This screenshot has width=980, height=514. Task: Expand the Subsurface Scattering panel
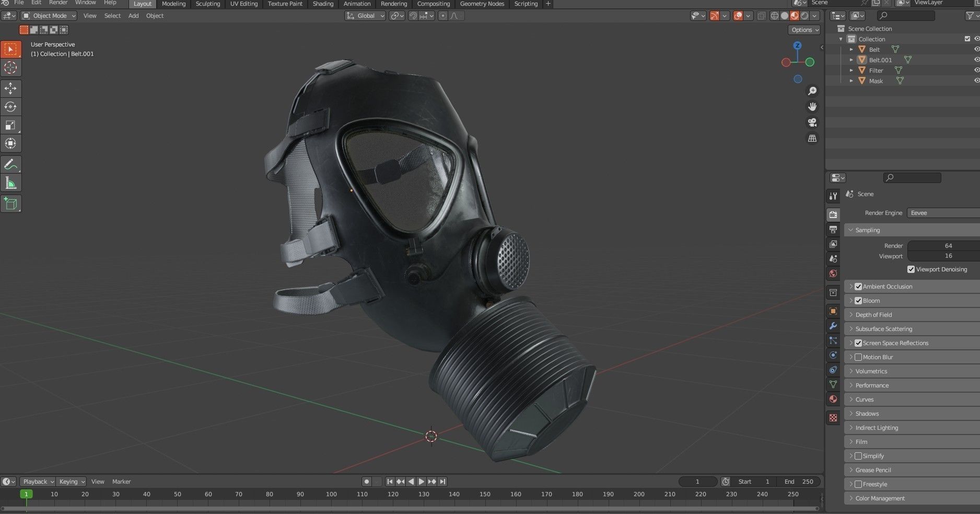(x=912, y=329)
